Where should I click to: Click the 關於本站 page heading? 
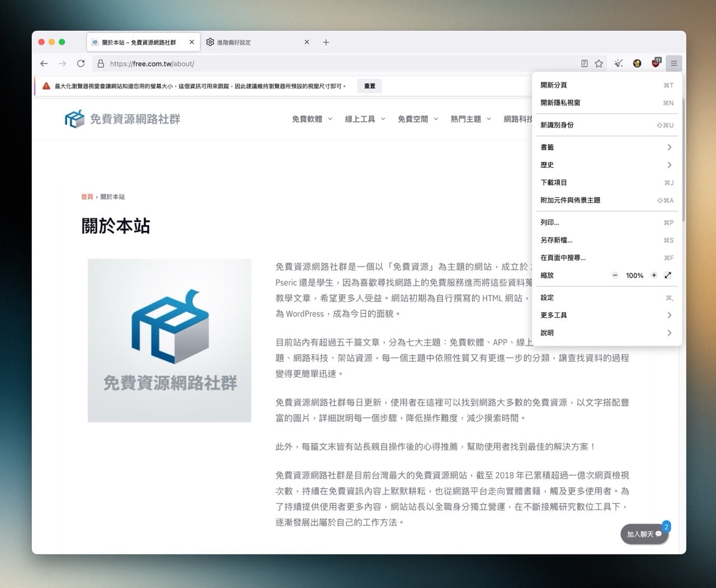[116, 226]
